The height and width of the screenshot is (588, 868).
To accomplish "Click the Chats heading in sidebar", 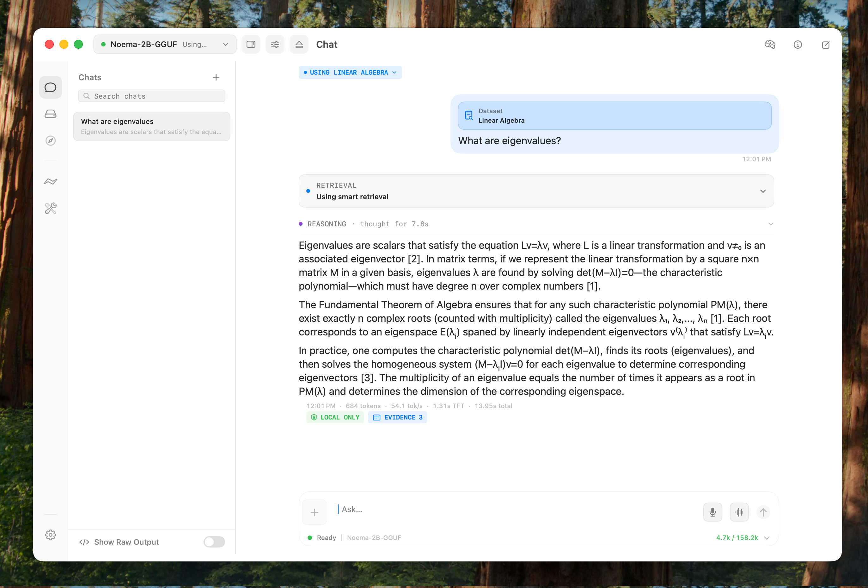I will coord(90,77).
